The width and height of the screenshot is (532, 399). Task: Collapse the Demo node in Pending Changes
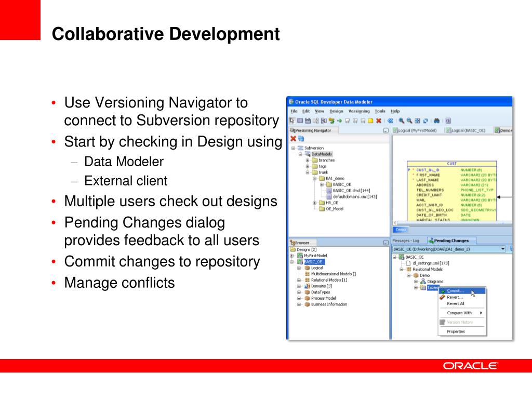[408, 275]
